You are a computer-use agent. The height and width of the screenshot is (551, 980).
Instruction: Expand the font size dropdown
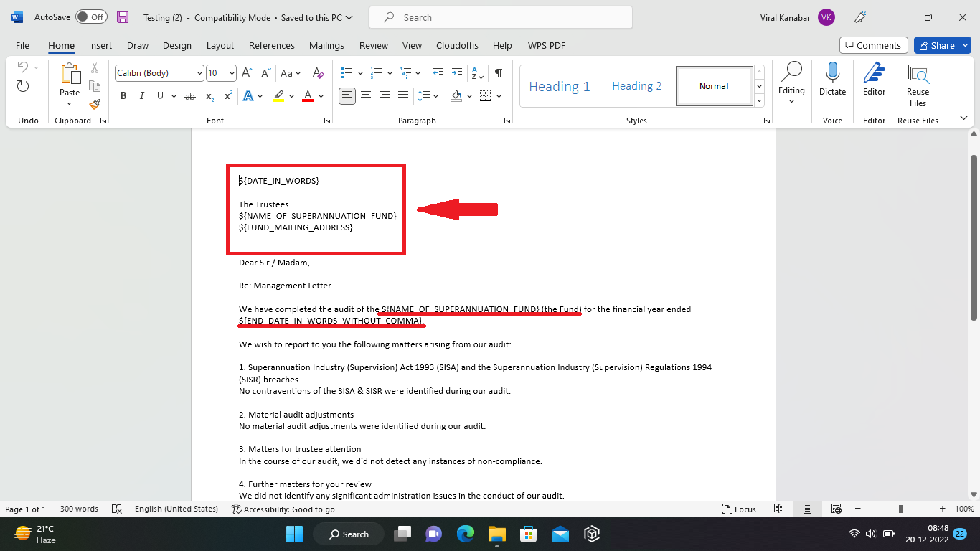coord(232,73)
